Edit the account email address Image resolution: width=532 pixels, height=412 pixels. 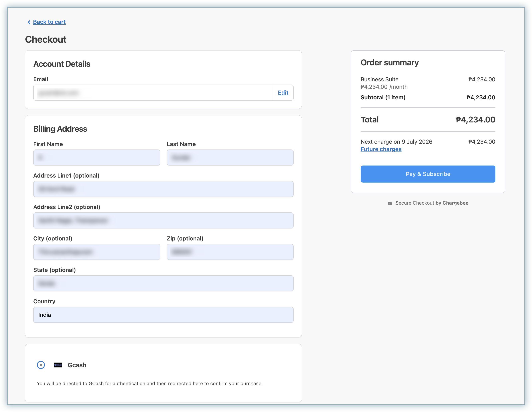tap(283, 93)
